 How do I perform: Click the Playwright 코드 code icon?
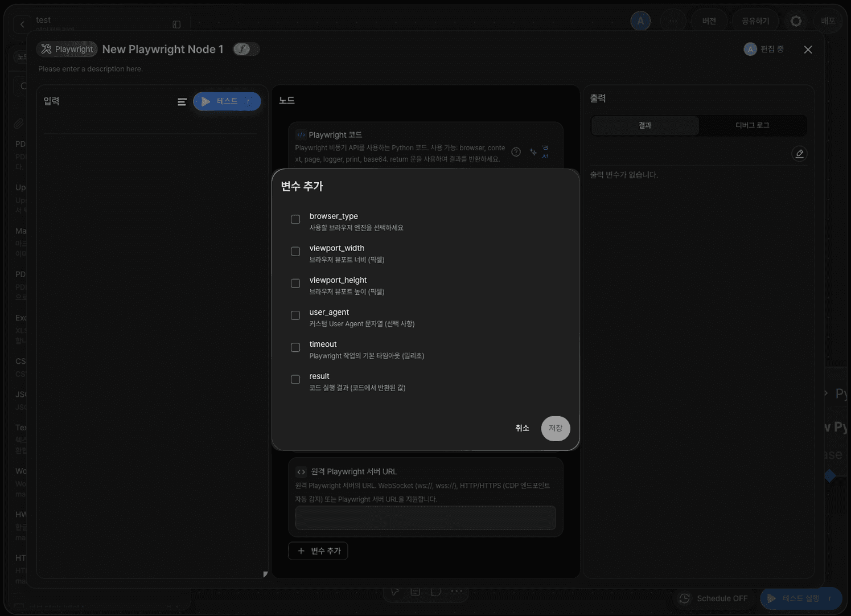pyautogui.click(x=301, y=135)
